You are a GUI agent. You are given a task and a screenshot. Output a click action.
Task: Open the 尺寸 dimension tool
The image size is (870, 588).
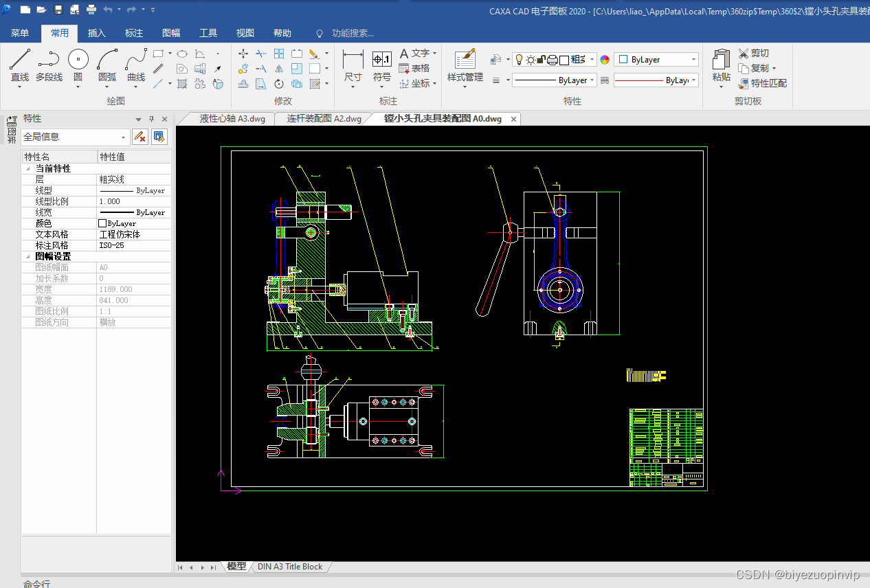353,67
